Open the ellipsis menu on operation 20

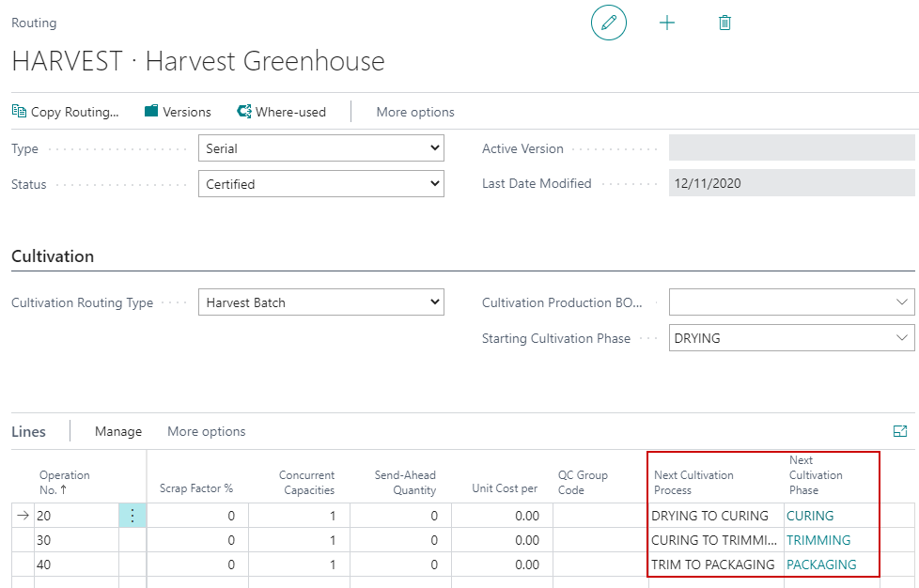pos(132,515)
